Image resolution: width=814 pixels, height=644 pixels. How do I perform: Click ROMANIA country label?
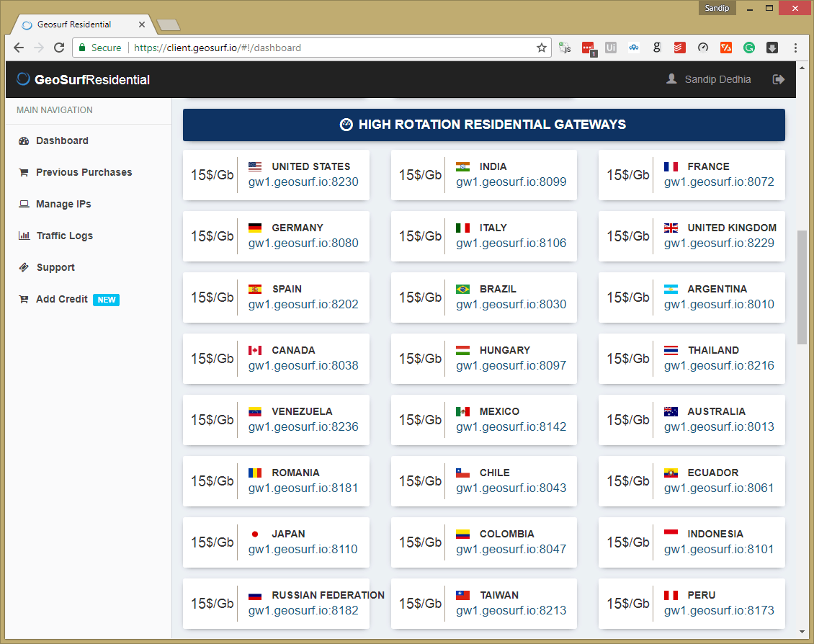[295, 473]
